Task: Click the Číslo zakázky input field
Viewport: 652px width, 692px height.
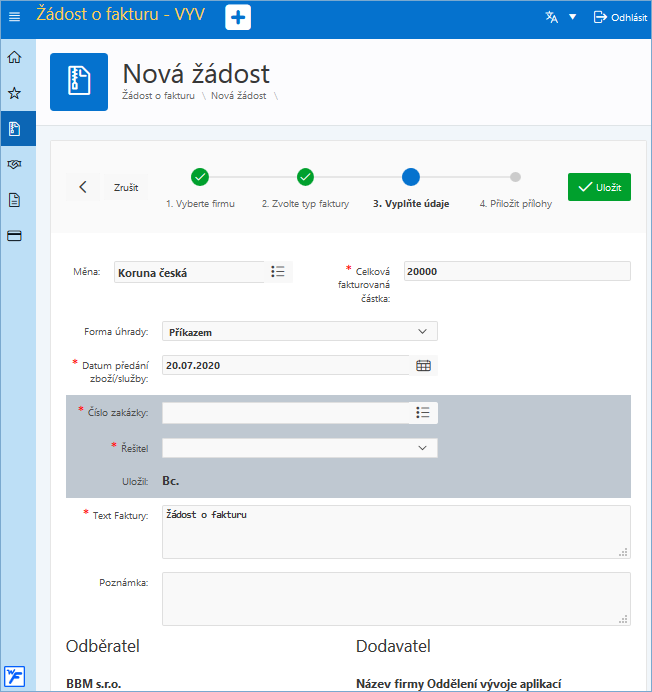Action: [286, 413]
